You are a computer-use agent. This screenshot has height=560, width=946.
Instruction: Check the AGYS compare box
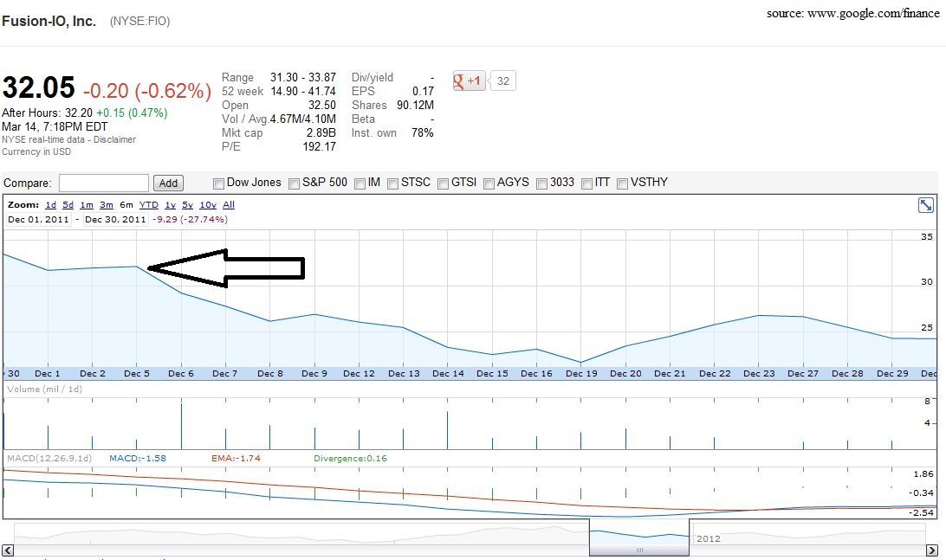click(489, 183)
